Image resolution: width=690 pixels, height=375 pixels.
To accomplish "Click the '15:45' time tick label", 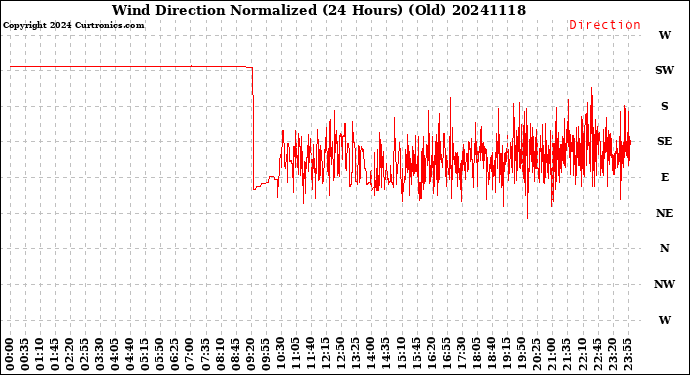I will [416, 355].
